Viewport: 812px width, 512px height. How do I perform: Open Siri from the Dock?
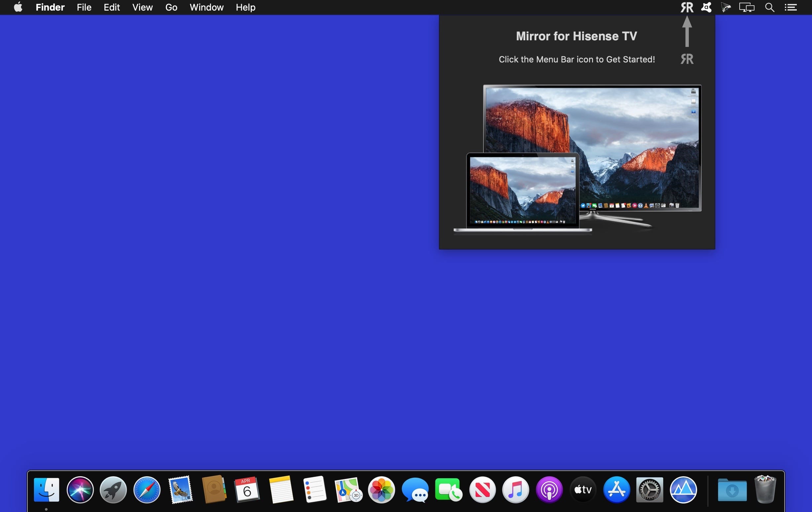80,490
